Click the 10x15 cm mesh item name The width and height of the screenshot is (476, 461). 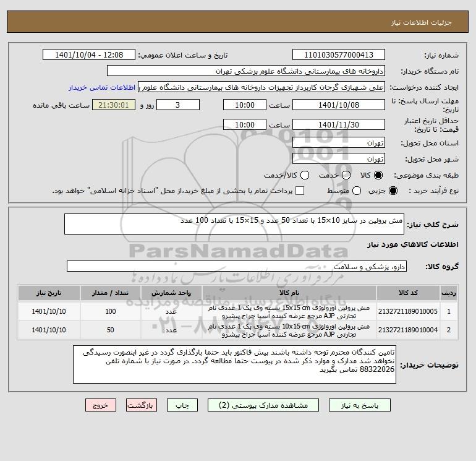click(x=289, y=330)
